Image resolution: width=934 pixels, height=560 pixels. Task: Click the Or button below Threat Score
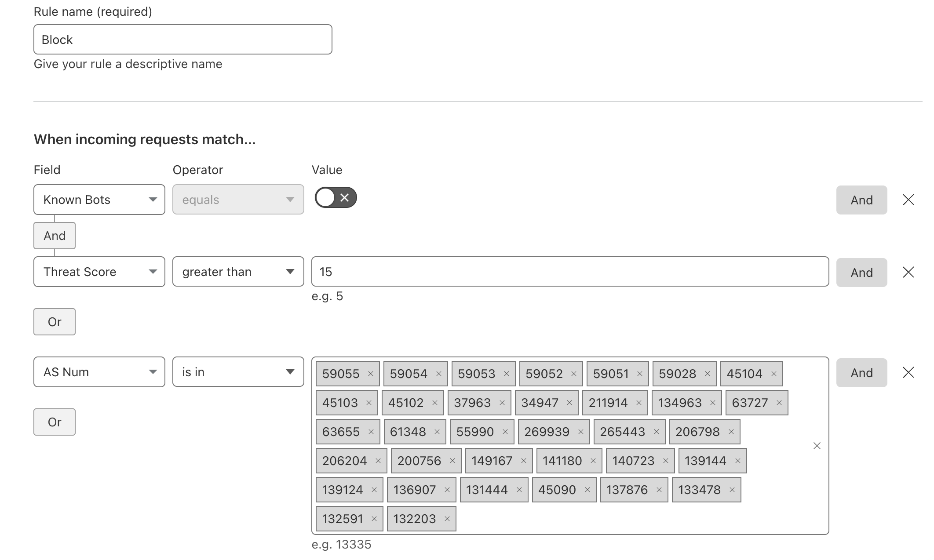pyautogui.click(x=55, y=322)
